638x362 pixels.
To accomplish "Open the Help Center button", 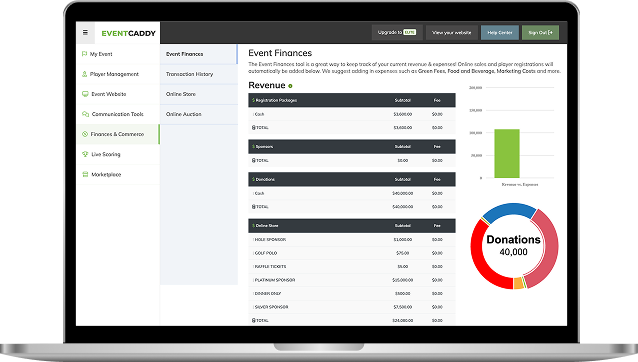I will pyautogui.click(x=500, y=33).
